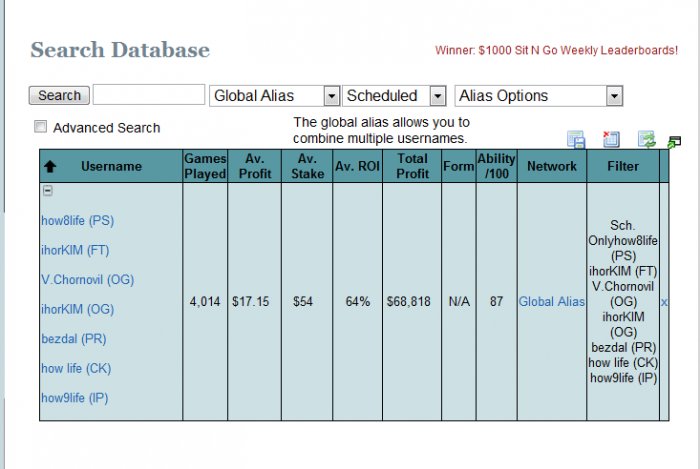Viewport: 700px width, 469px height.
Task: Click the search text input field
Action: pyautogui.click(x=149, y=96)
